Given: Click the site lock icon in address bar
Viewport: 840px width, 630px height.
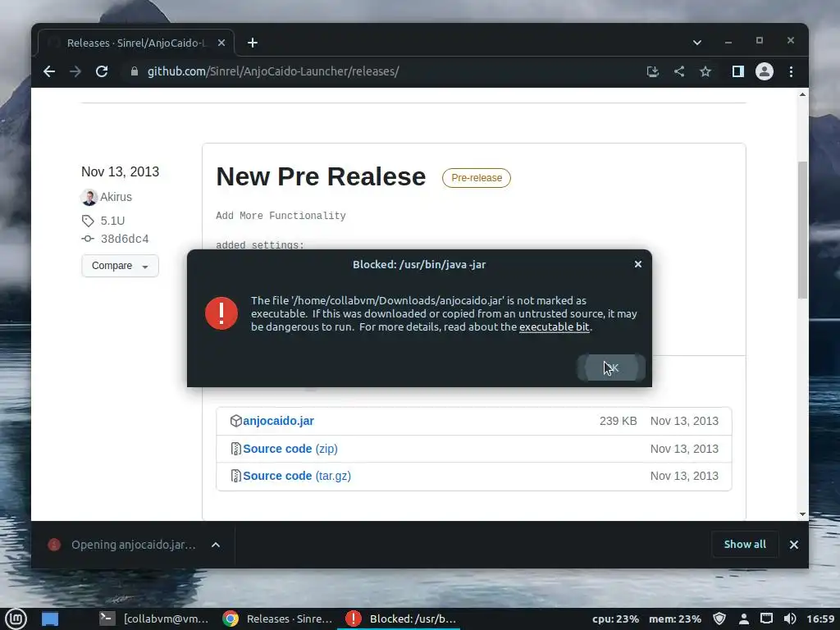Looking at the screenshot, I should click(x=135, y=71).
